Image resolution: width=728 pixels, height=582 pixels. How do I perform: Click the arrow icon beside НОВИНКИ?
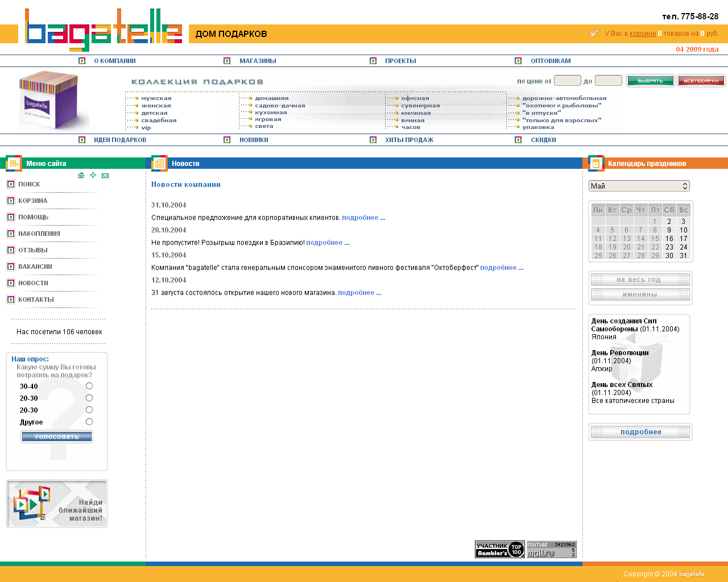pos(227,140)
